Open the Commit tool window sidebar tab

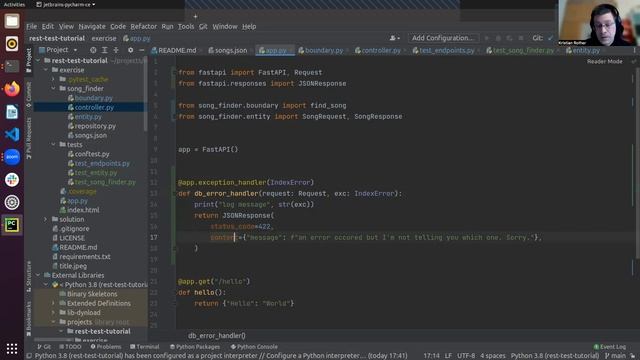pyautogui.click(x=29, y=95)
